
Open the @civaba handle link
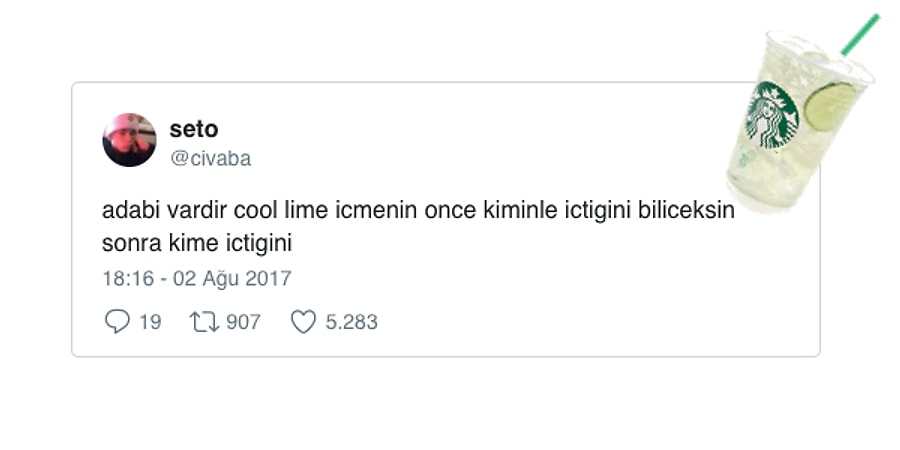tap(210, 158)
